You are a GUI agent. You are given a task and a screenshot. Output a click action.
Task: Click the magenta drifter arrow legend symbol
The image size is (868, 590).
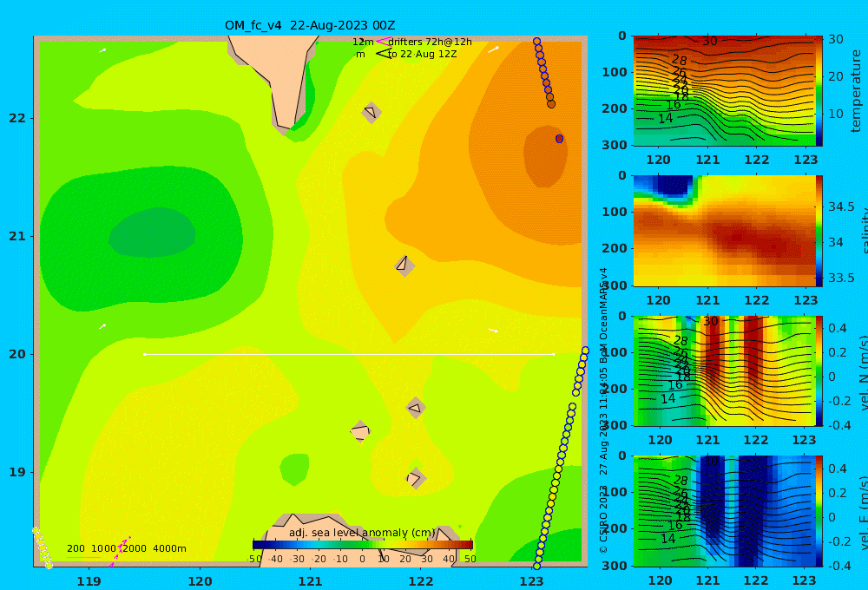(x=384, y=42)
